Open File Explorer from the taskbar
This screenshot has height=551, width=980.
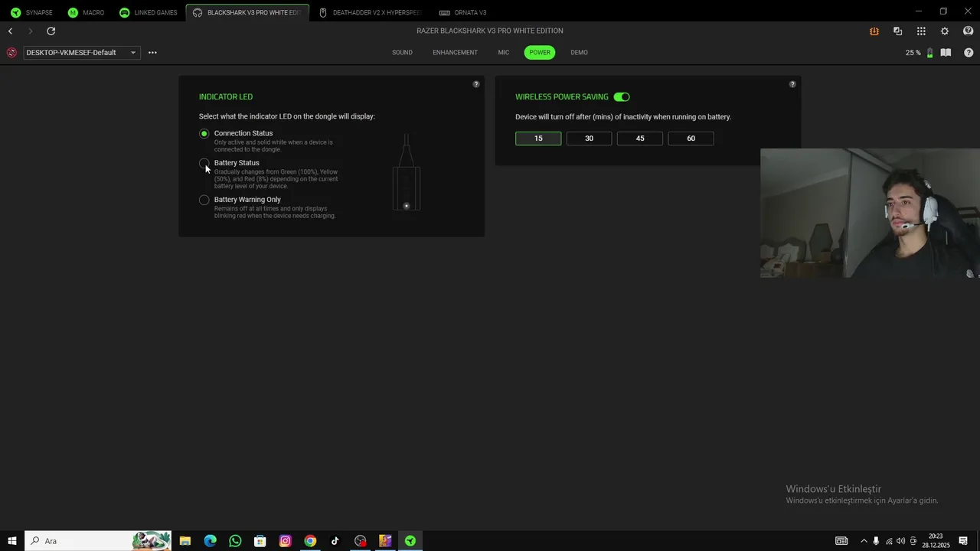[x=185, y=541]
